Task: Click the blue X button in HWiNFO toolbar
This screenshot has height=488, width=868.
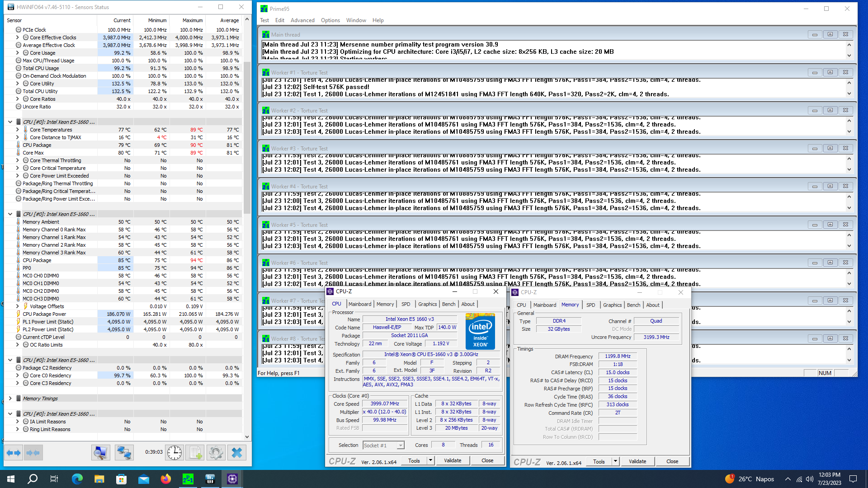Action: (x=237, y=452)
